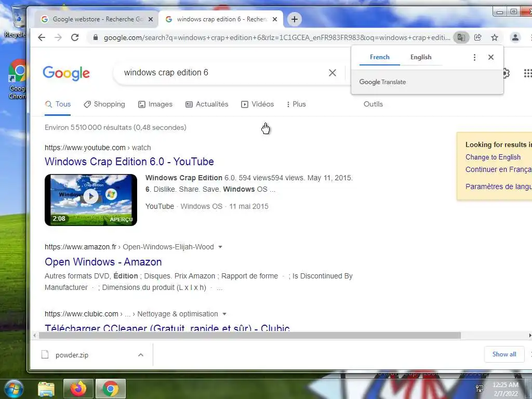Click the Environ 5 510 000 résultats text
The image size is (532, 399).
pyautogui.click(x=115, y=128)
